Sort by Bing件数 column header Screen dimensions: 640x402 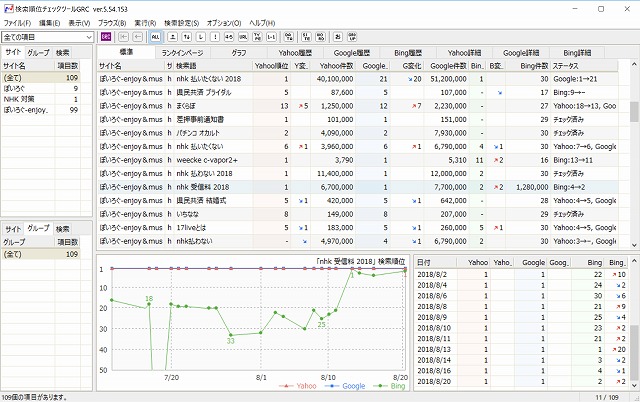pyautogui.click(x=528, y=66)
